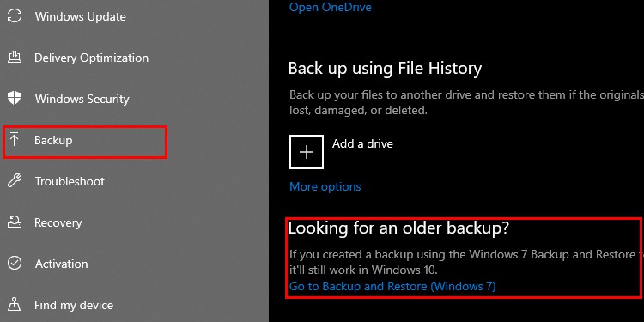Viewport: 644px width, 322px height.
Task: Open Go to Backup and Restore (Windows 7)
Action: coord(392,286)
